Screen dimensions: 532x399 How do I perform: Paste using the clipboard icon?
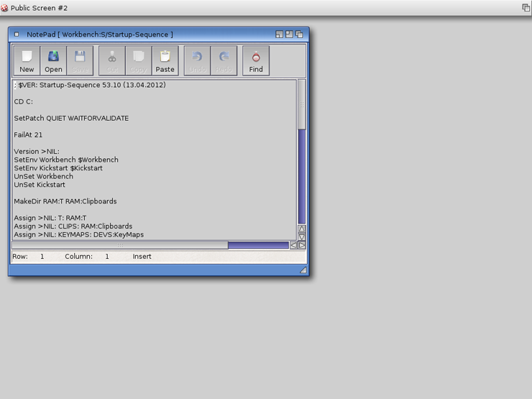tap(165, 60)
